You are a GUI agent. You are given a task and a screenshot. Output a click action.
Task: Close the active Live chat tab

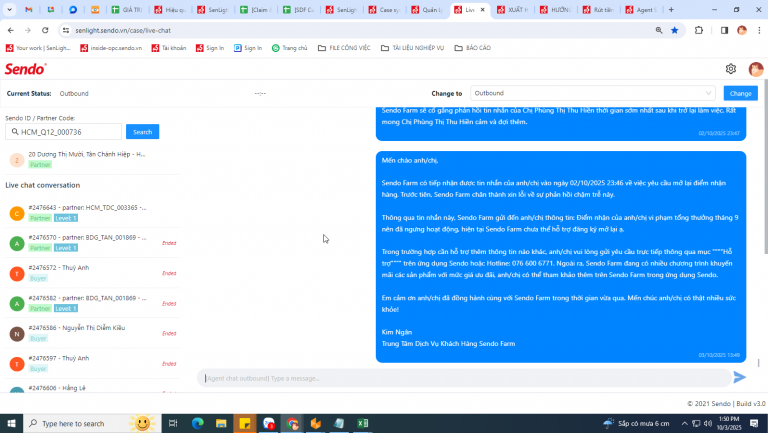pos(482,9)
